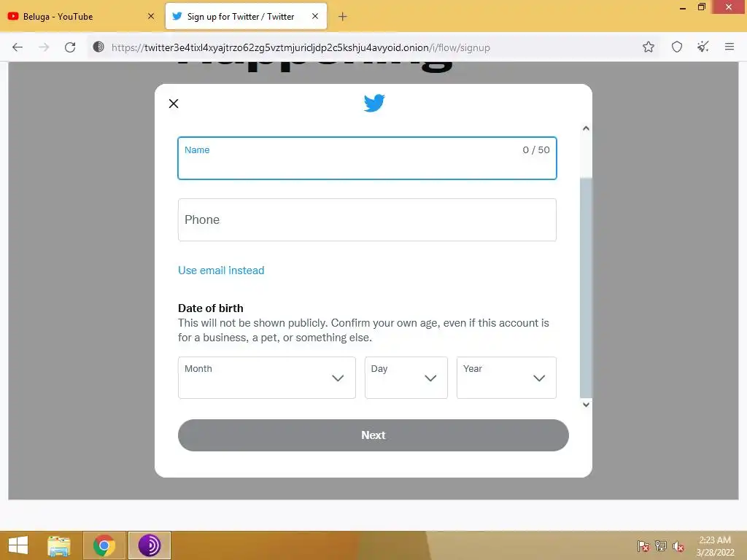
Task: Focus the Name input field
Action: click(367, 158)
